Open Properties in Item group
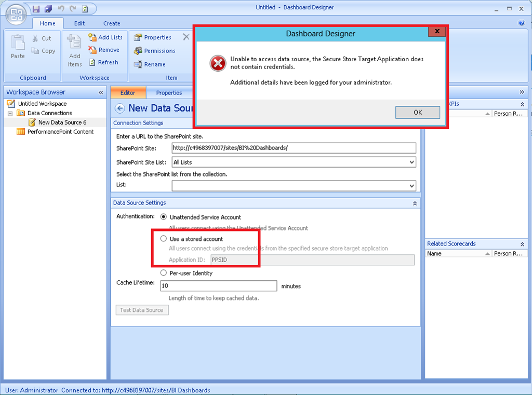This screenshot has height=395, width=532. pyautogui.click(x=152, y=37)
